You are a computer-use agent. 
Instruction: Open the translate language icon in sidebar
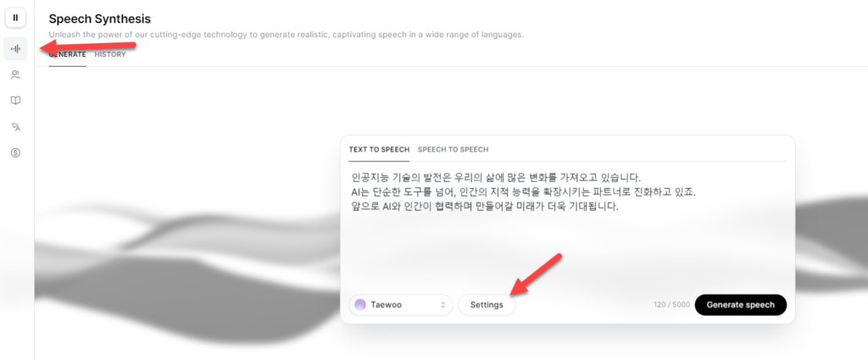pyautogui.click(x=15, y=127)
